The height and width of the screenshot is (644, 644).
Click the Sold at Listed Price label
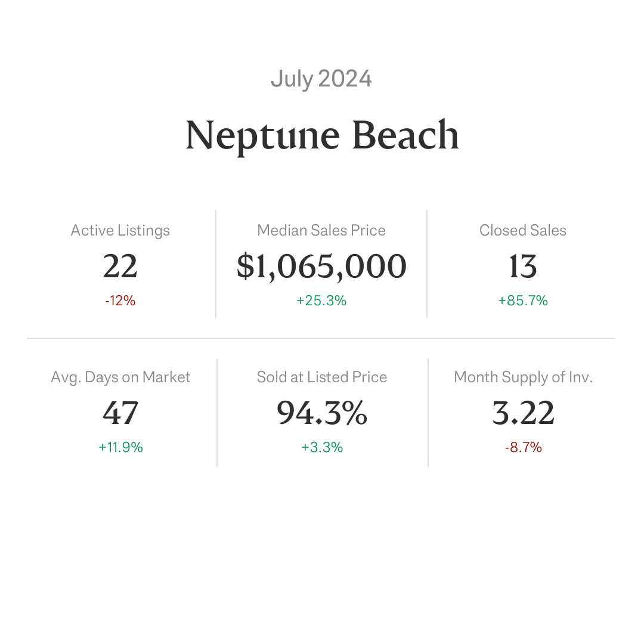pos(322,377)
